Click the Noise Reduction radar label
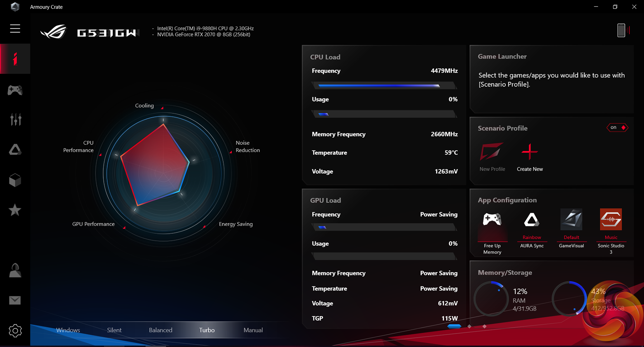 pyautogui.click(x=248, y=146)
